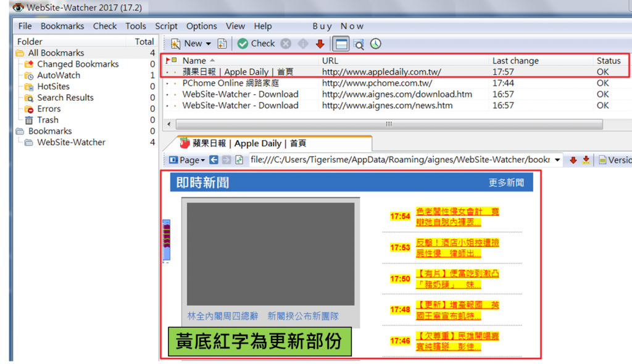632x364 pixels.
Task: Click the New bookmark toolbar button
Action: 186,44
